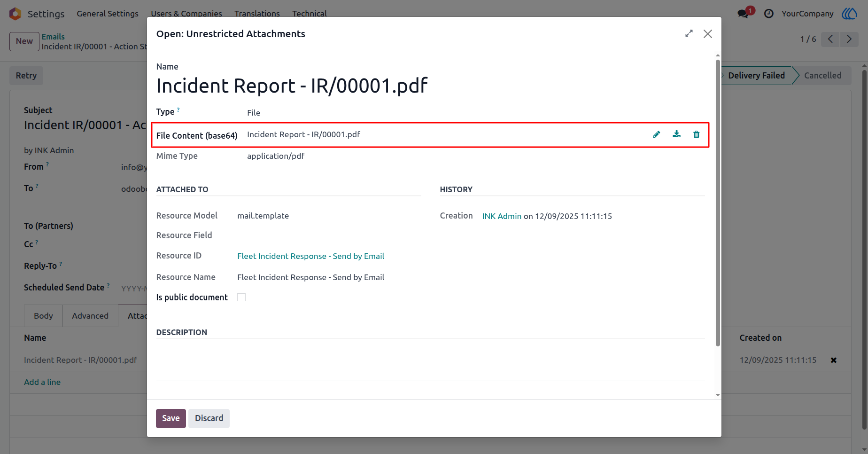868x454 pixels.
Task: Open the YourCompany company switcher
Action: [x=807, y=14]
